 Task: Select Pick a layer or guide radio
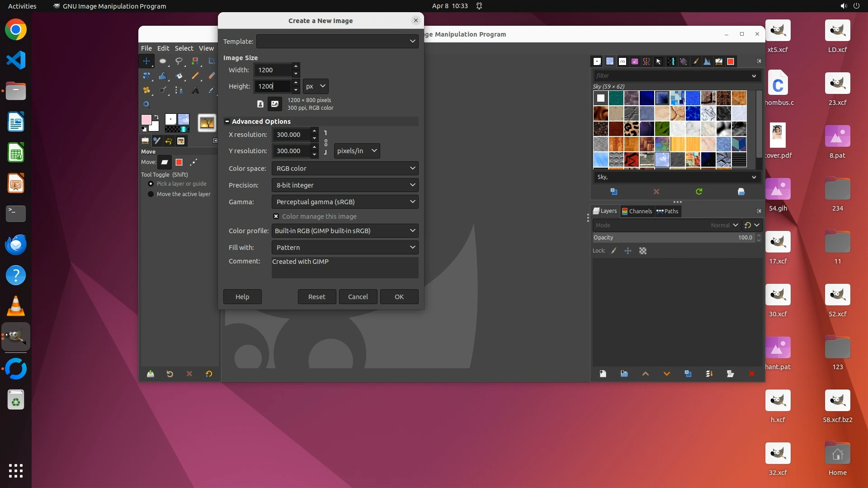click(x=151, y=184)
